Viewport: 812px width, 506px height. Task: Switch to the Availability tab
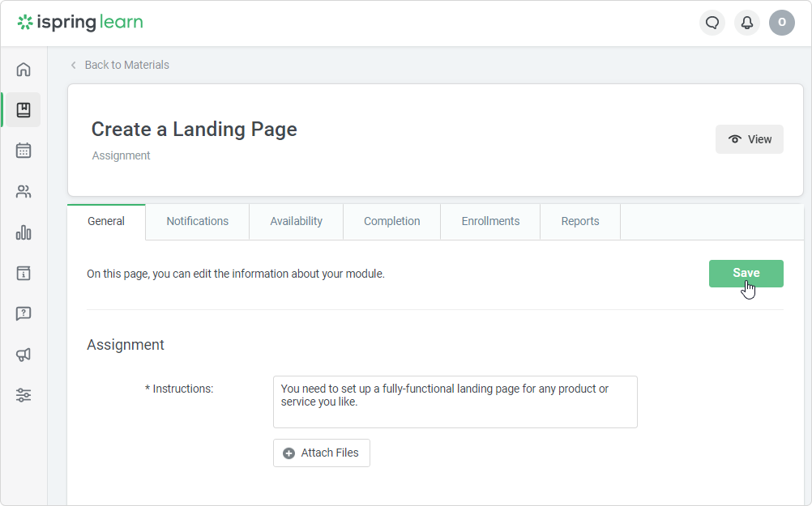click(296, 221)
